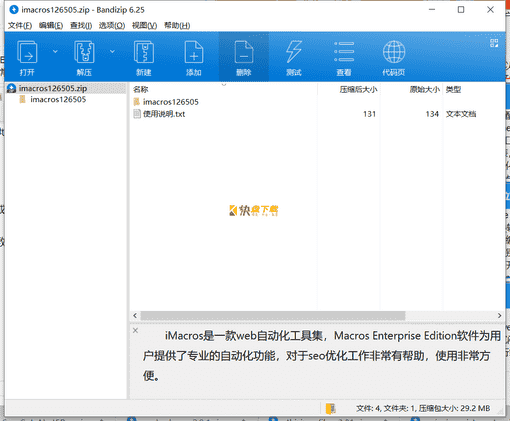The height and width of the screenshot is (421, 510).
Task: Toggle the grid layout icon in toolbar corner
Action: click(x=494, y=43)
